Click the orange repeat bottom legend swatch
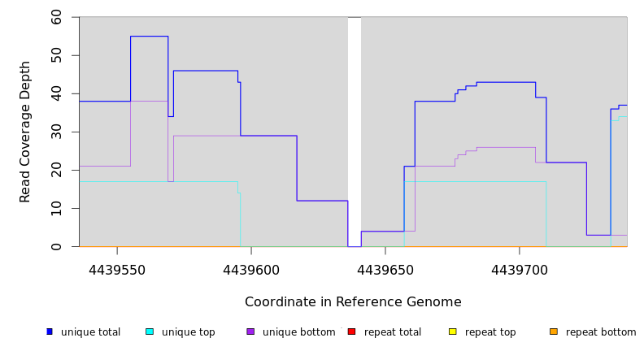 click(x=554, y=331)
